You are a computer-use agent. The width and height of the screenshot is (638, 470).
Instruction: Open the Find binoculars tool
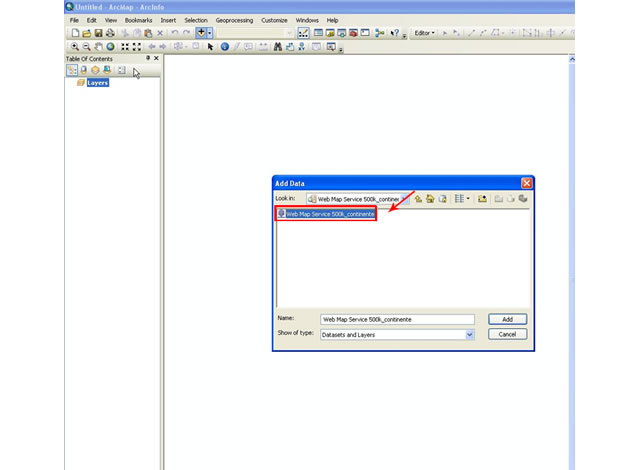pyautogui.click(x=278, y=47)
